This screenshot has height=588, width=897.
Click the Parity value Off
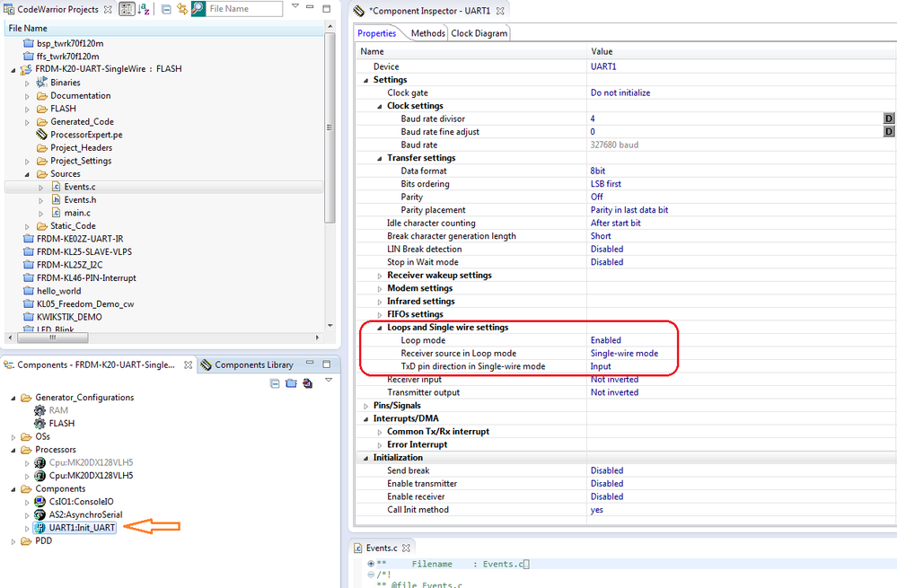(x=597, y=197)
